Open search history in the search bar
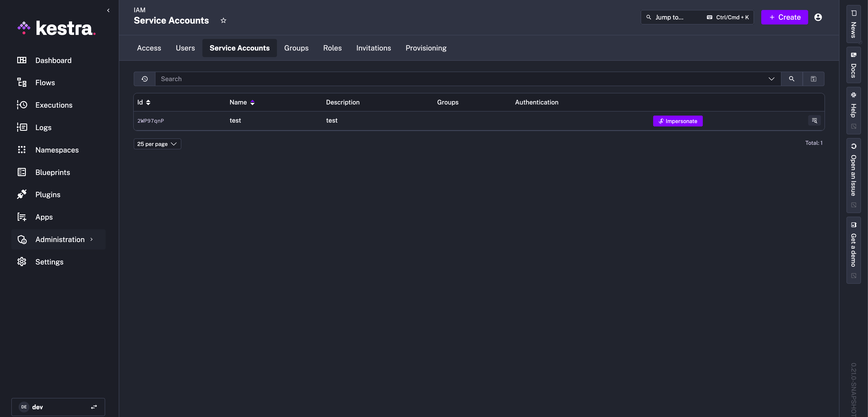The height and width of the screenshot is (417, 868). (x=145, y=78)
